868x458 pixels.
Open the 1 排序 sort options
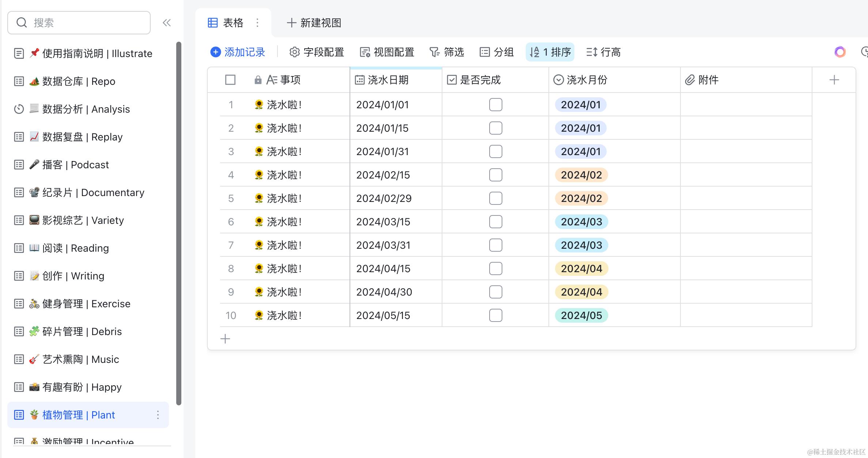(x=550, y=52)
